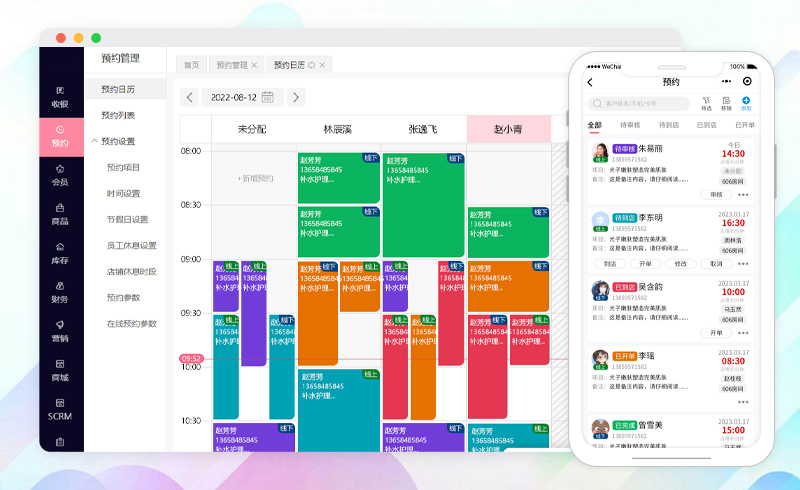Click 新增预约 in the 未分配 column
This screenshot has width=800, height=490.
[254, 178]
